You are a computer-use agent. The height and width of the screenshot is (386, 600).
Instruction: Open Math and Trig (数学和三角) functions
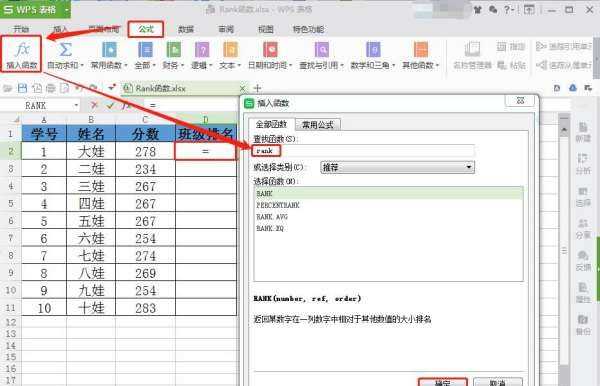point(373,50)
